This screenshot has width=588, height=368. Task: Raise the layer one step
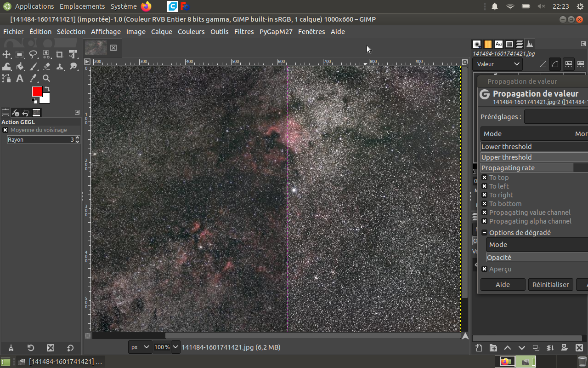click(x=508, y=348)
